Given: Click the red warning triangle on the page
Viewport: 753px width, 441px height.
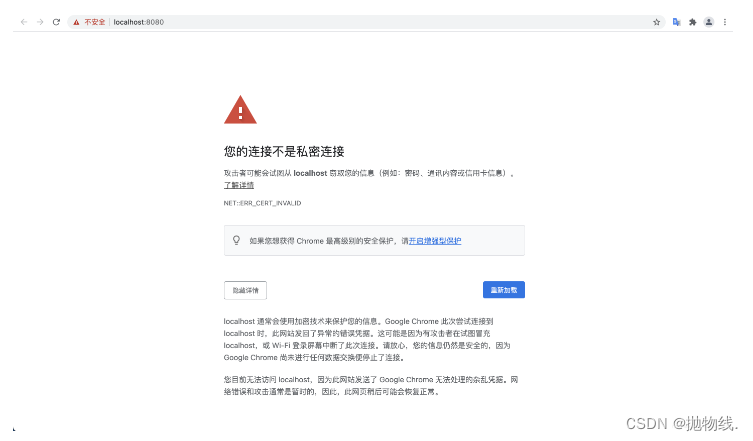Looking at the screenshot, I should point(240,110).
